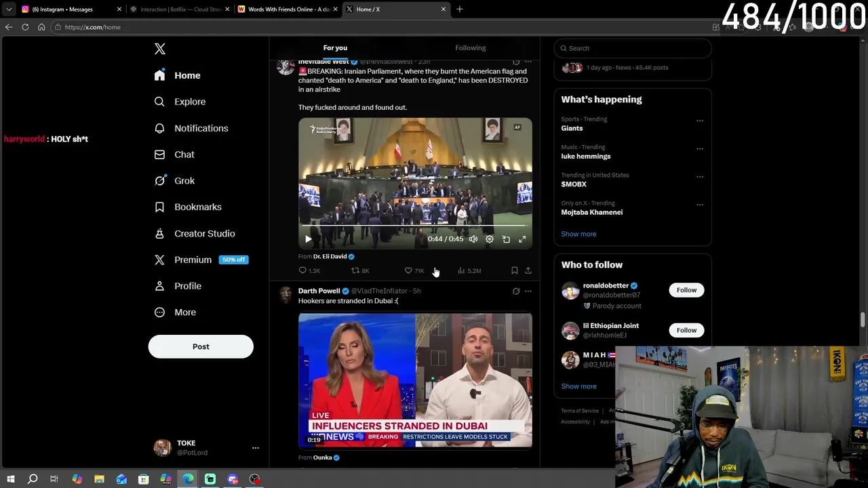Image resolution: width=868 pixels, height=488 pixels.
Task: Follow lil Ethiopian Joint
Action: point(686,330)
